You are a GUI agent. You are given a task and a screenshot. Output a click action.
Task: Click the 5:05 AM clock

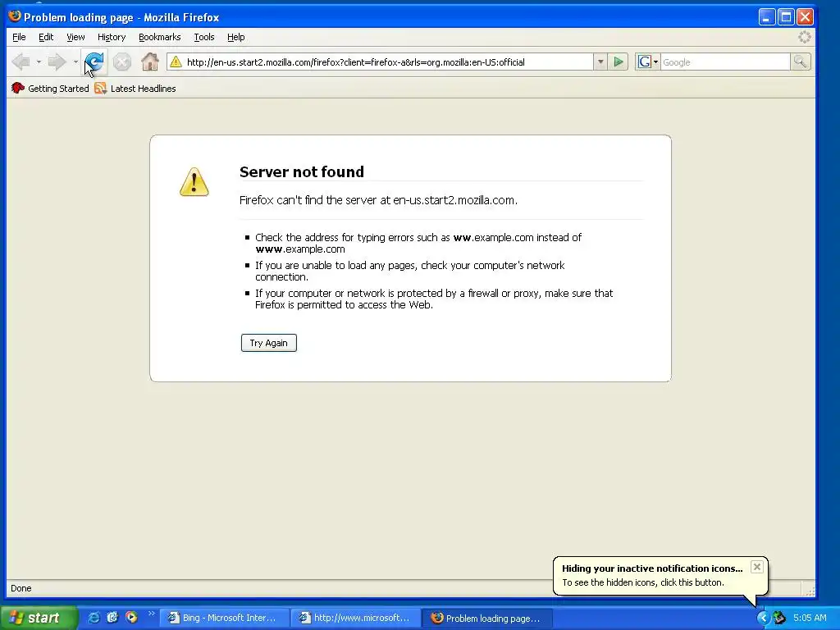coord(810,618)
